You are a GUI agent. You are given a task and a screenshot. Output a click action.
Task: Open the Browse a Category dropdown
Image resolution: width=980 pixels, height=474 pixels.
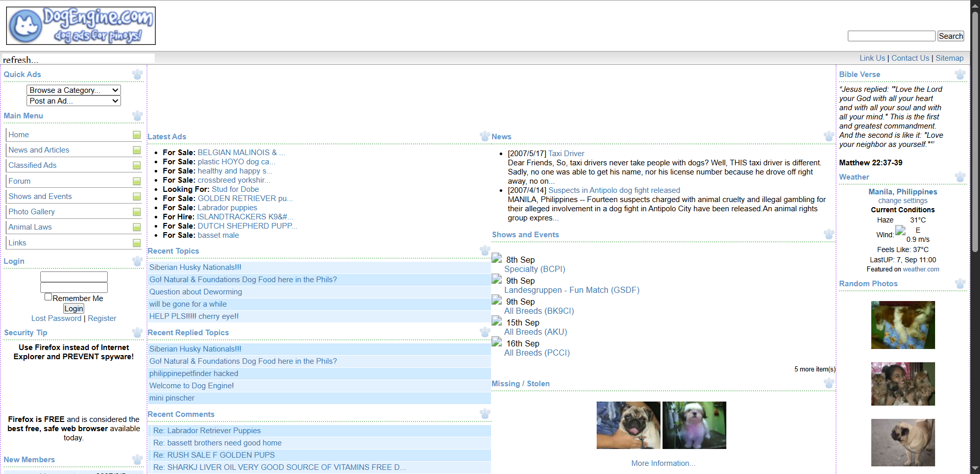pyautogui.click(x=73, y=90)
